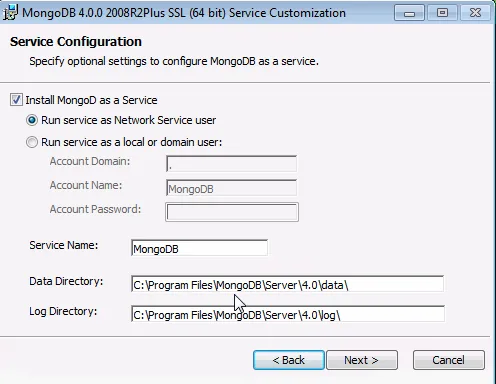This screenshot has height=384, width=496.
Task: Cancel the MongoDB installation
Action: pos(449,360)
